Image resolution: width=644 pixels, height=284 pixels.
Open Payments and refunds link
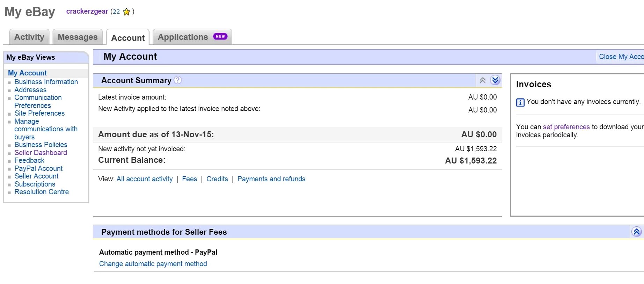coord(271,179)
